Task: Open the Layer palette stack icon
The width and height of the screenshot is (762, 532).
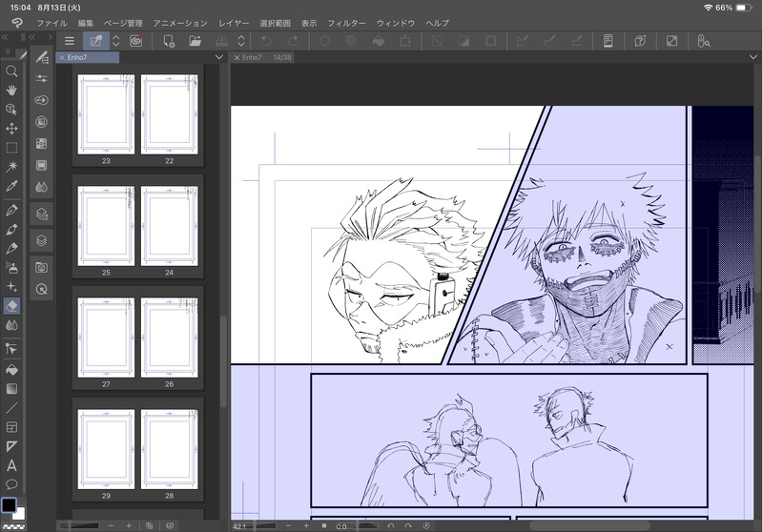Action: pyautogui.click(x=42, y=240)
